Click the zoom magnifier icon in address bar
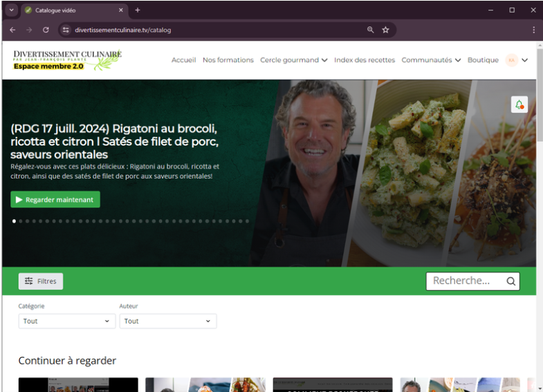 (x=370, y=30)
